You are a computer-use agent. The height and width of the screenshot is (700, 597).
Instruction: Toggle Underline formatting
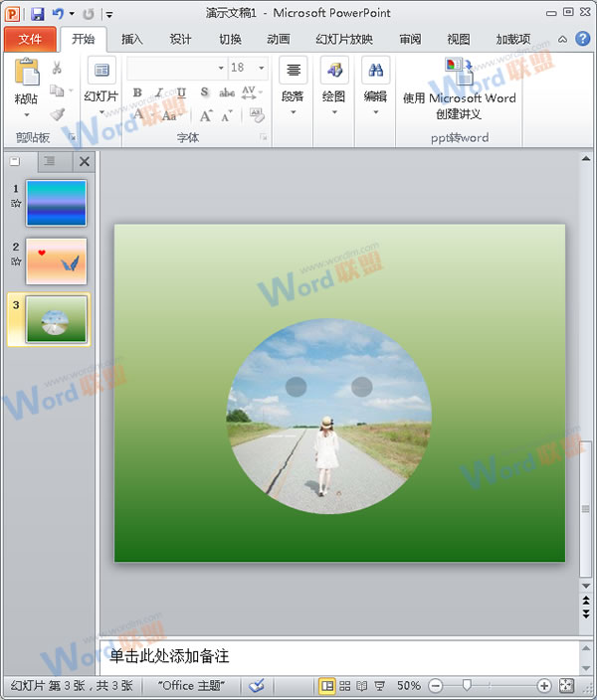181,92
